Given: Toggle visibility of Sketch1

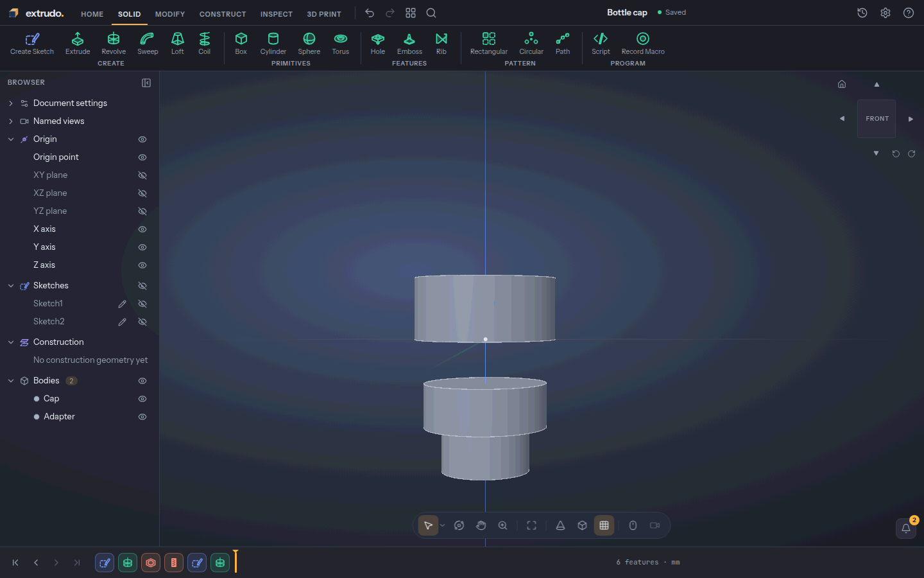Looking at the screenshot, I should (x=142, y=304).
